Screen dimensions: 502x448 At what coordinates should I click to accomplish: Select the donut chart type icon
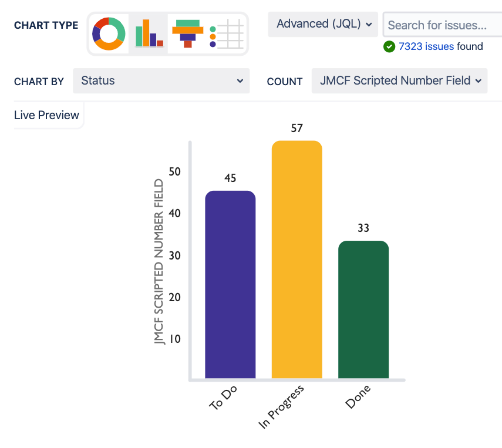109,33
